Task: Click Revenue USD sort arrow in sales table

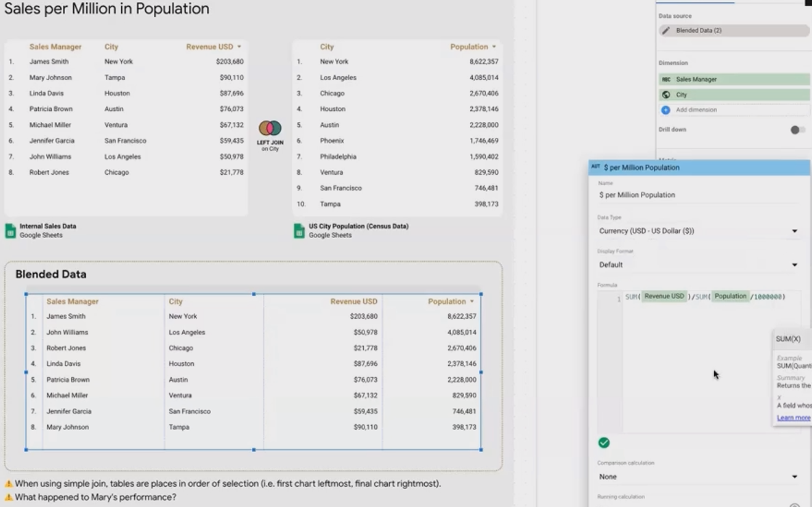Action: tap(239, 47)
